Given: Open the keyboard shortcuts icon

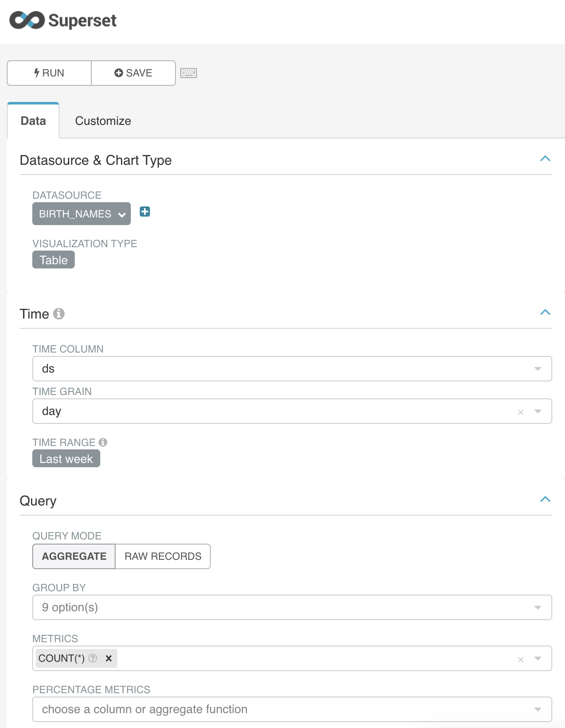Looking at the screenshot, I should coord(188,73).
